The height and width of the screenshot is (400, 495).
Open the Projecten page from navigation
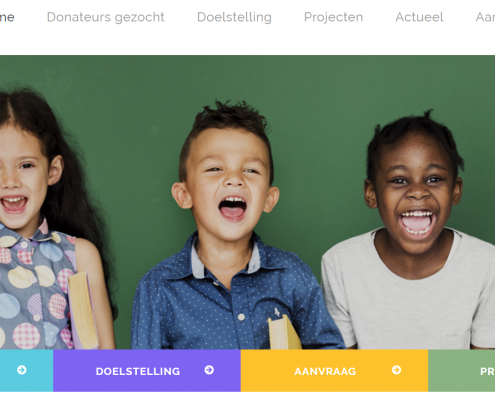(333, 17)
